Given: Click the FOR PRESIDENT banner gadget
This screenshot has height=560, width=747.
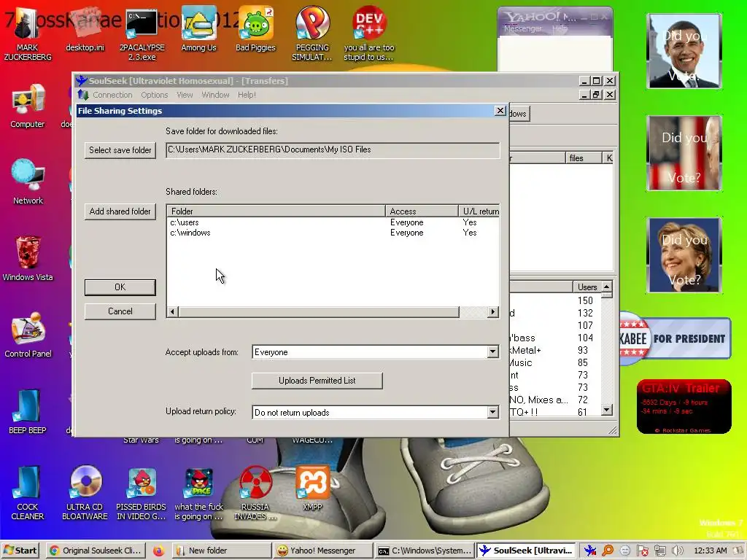Looking at the screenshot, I should (x=675, y=338).
